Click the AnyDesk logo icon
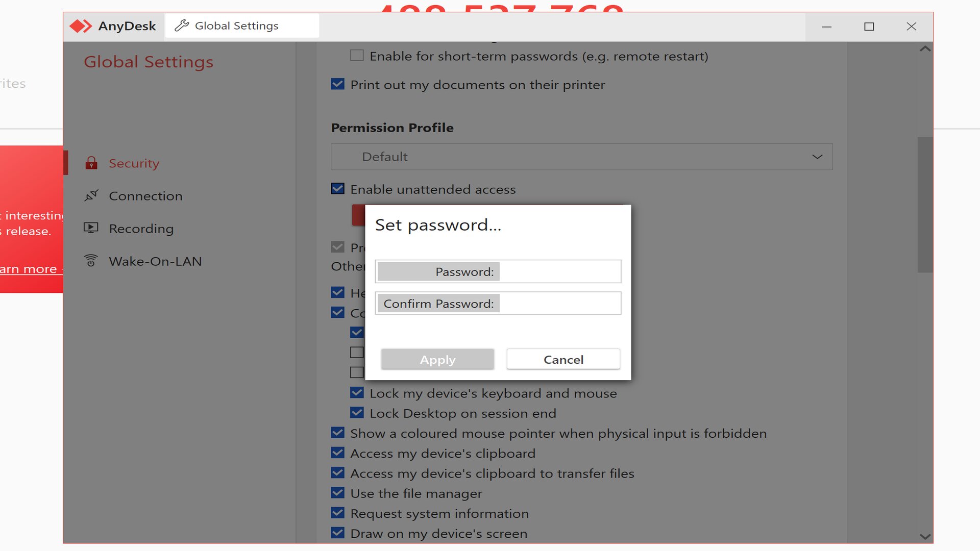Viewport: 980px width, 551px height. [80, 26]
